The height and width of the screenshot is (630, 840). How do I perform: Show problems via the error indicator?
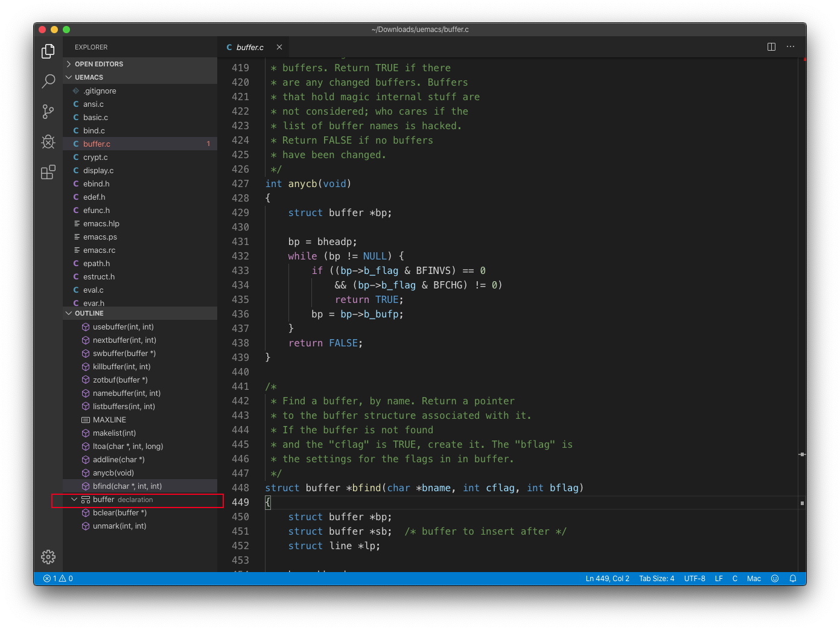point(57,578)
